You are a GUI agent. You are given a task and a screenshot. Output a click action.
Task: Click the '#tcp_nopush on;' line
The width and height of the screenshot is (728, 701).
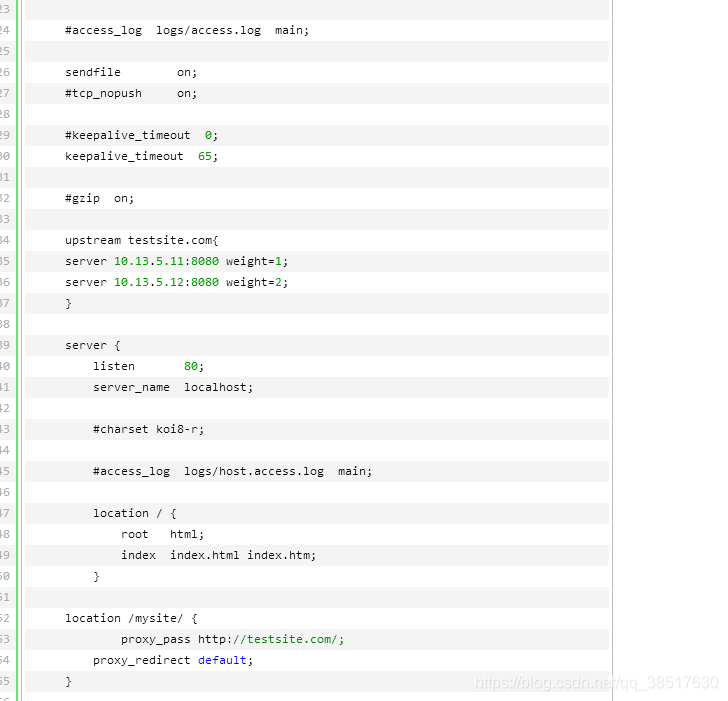(131, 93)
